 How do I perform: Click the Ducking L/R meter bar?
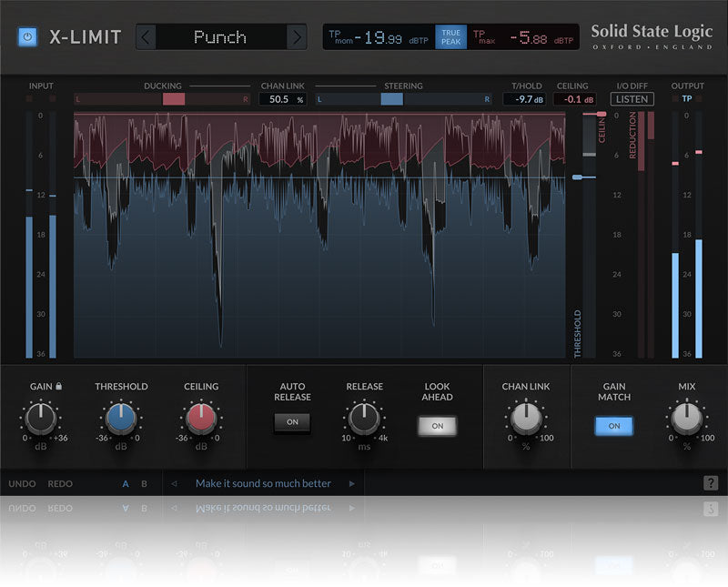click(162, 99)
